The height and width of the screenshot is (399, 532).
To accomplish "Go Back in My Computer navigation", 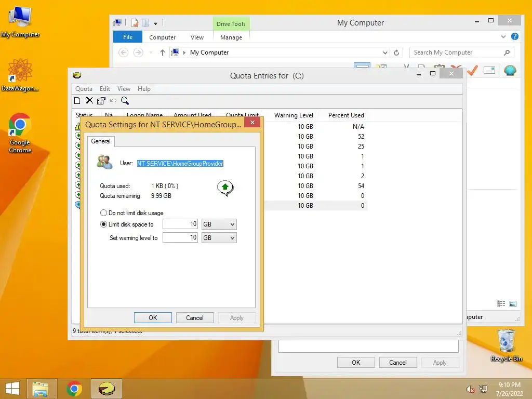I will [124, 52].
